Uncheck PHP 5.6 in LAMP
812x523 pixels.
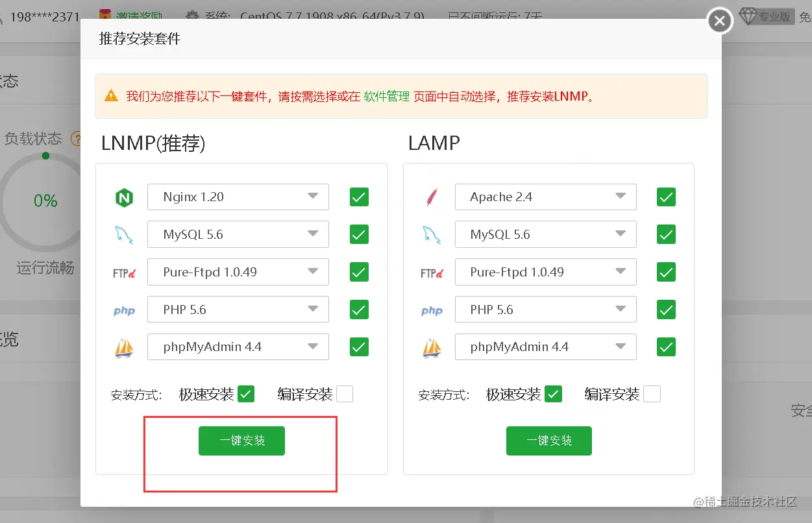tap(666, 310)
